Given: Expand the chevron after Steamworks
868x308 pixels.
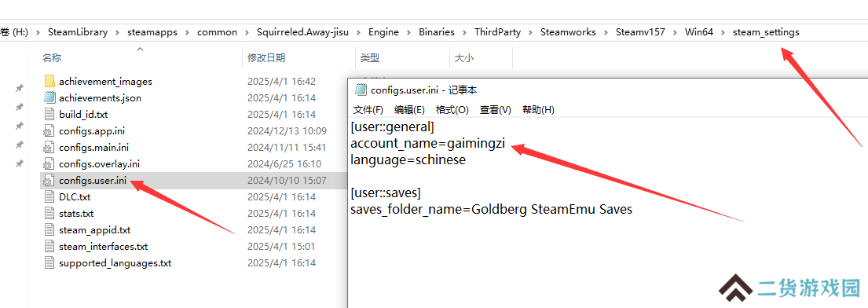Looking at the screenshot, I should [606, 32].
